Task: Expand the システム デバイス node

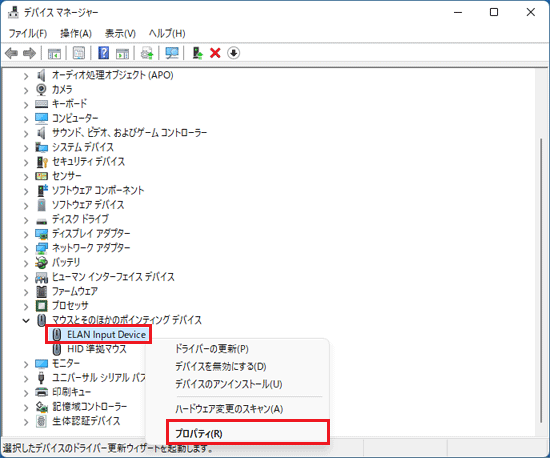Action: (26, 148)
